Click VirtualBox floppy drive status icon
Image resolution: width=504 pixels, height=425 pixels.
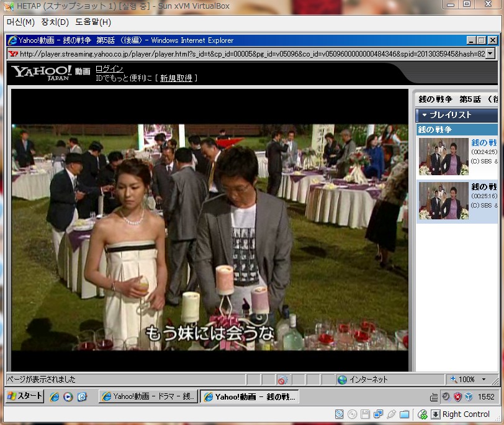tap(365, 414)
